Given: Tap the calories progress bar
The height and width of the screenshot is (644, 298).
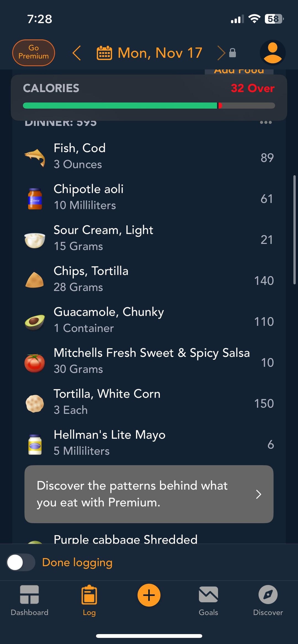Looking at the screenshot, I should [x=149, y=106].
